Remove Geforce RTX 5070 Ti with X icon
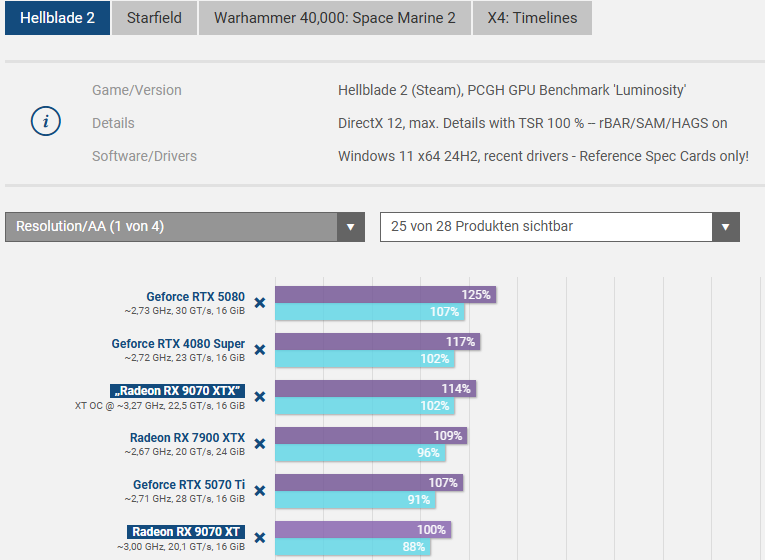The image size is (765, 560). 260,490
